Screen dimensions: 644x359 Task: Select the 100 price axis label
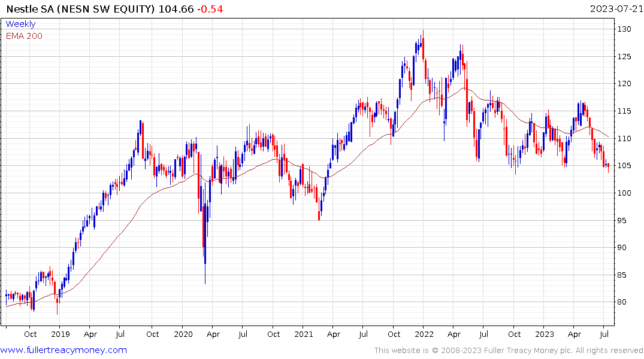(624, 193)
